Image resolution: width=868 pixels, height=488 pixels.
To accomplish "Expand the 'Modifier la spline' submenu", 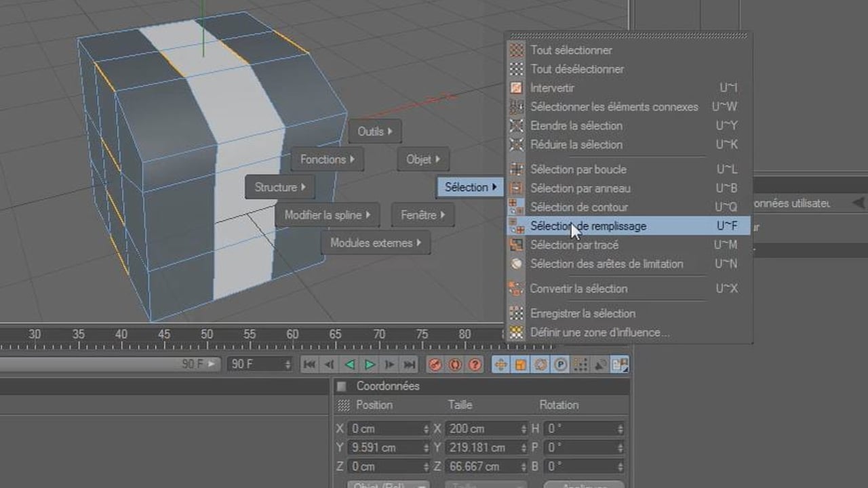I will click(x=328, y=215).
